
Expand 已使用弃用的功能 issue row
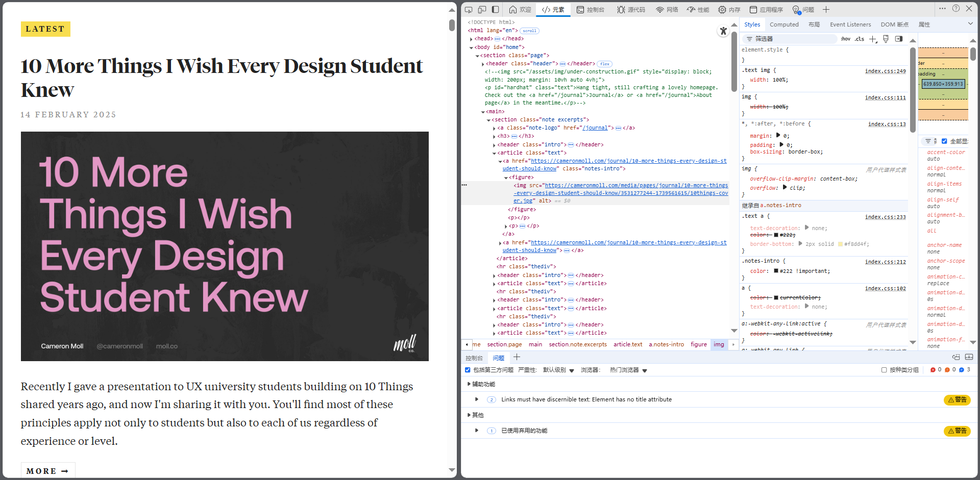pyautogui.click(x=477, y=431)
